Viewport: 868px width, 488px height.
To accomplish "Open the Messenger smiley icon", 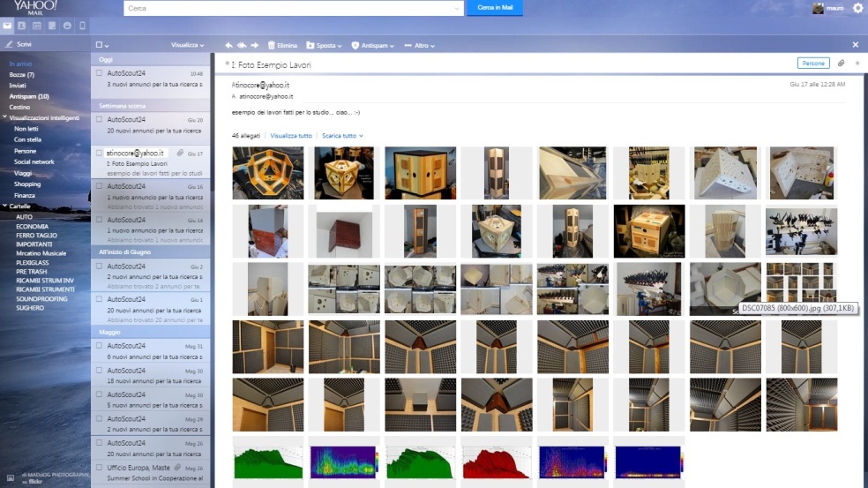I will (67, 26).
